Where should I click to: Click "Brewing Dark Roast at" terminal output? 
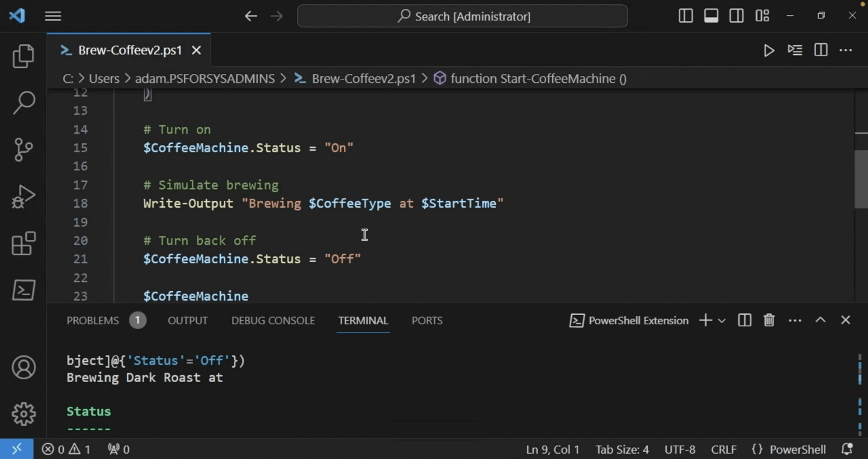point(145,378)
